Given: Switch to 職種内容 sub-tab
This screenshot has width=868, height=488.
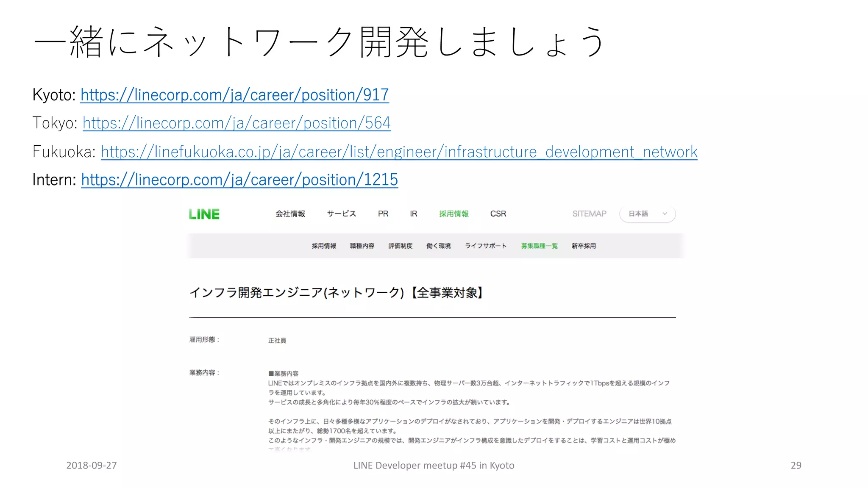Looking at the screenshot, I should pos(362,246).
